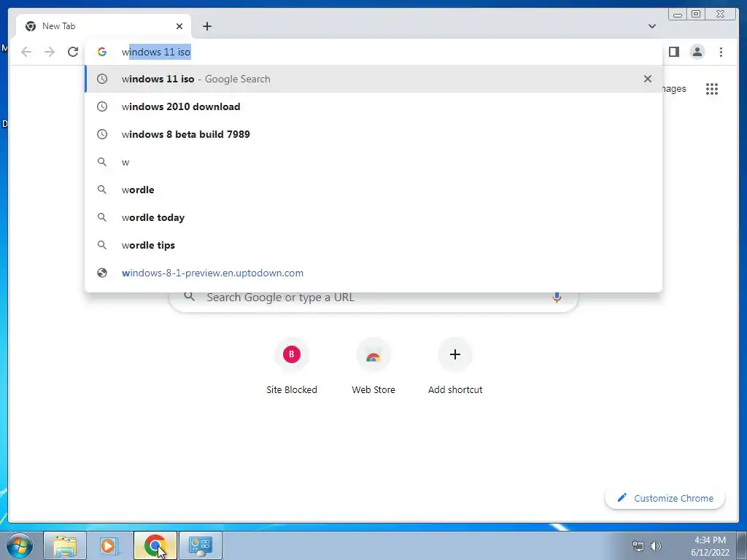Click the network tray icon
This screenshot has width=747, height=560.
coord(638,546)
